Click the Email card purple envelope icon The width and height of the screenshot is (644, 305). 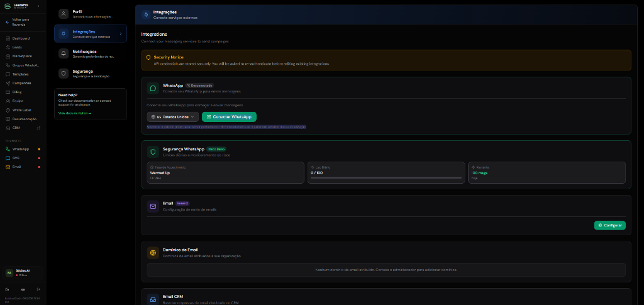pyautogui.click(x=153, y=206)
